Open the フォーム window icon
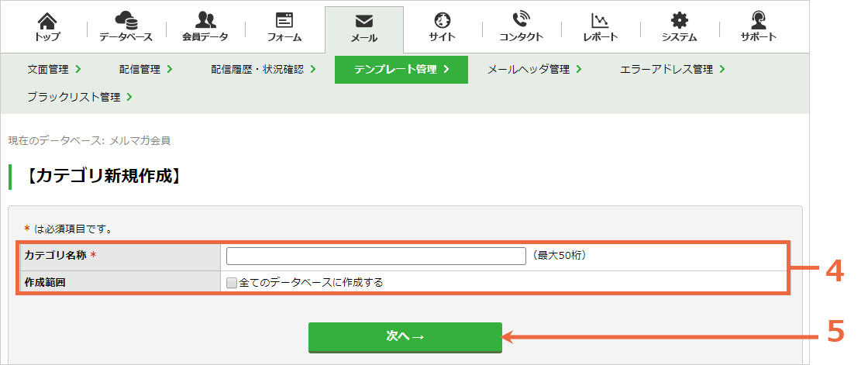868x365 pixels. (284, 20)
